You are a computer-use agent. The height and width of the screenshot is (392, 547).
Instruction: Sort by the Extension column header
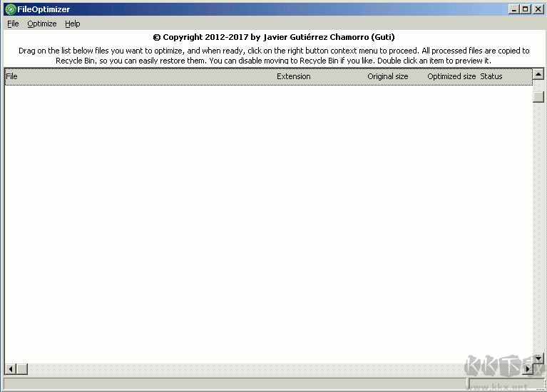click(294, 76)
